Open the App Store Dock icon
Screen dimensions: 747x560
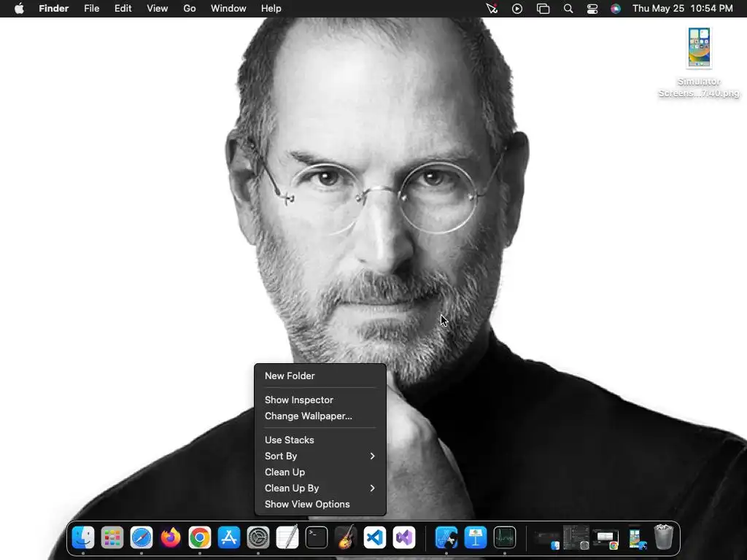click(x=229, y=537)
